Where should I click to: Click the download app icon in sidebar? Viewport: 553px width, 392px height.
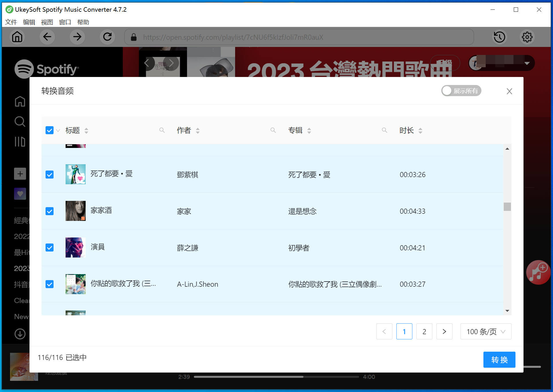click(x=20, y=334)
